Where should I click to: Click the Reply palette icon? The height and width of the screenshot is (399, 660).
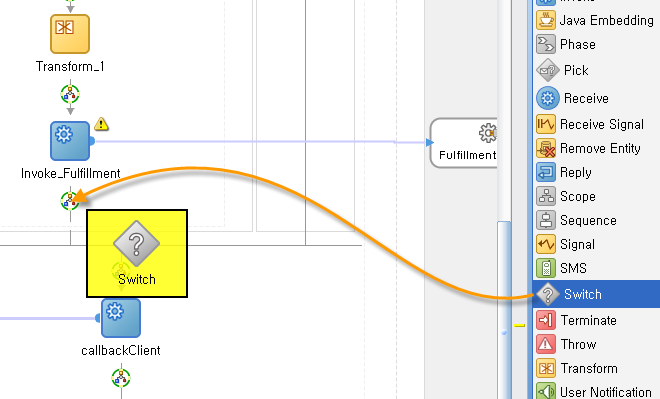[x=546, y=172]
